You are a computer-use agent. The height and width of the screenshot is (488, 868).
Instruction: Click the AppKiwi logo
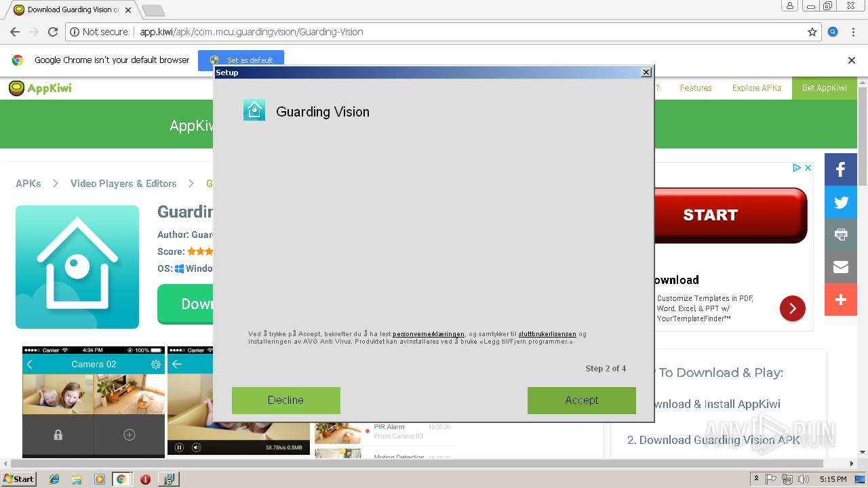(40, 88)
